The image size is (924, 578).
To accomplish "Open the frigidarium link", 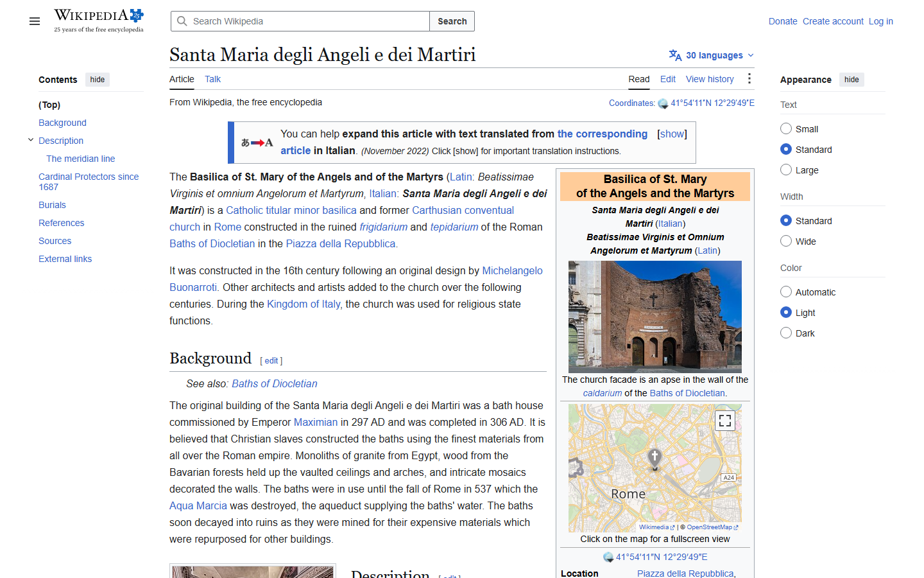I will 384,227.
